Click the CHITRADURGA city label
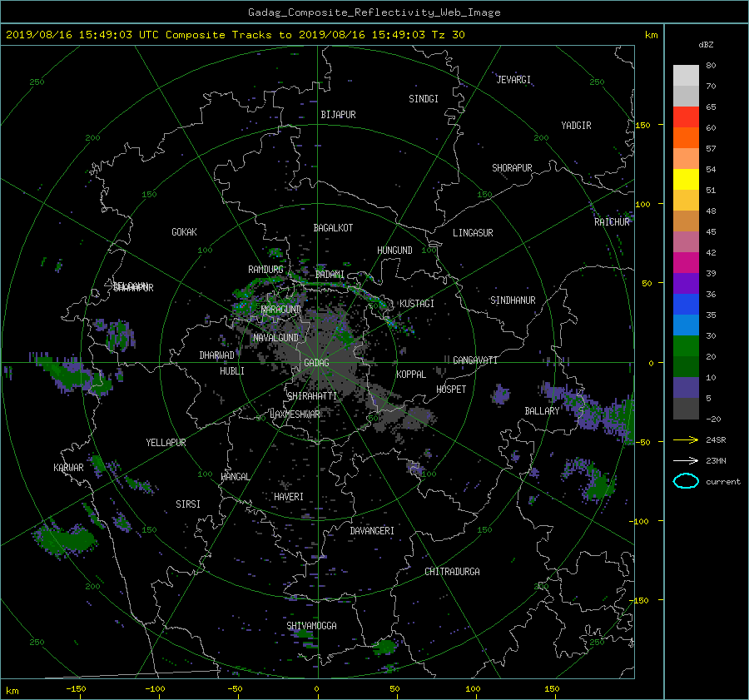 coord(452,572)
